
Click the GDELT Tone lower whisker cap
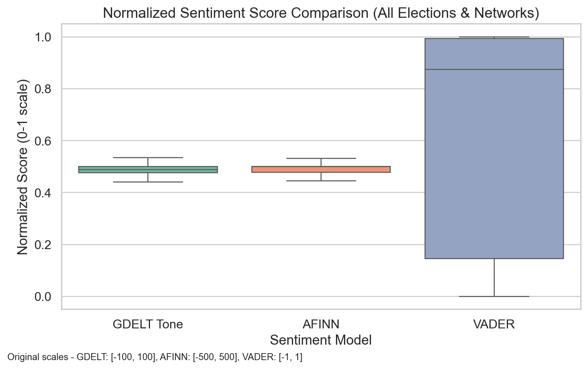(x=148, y=182)
